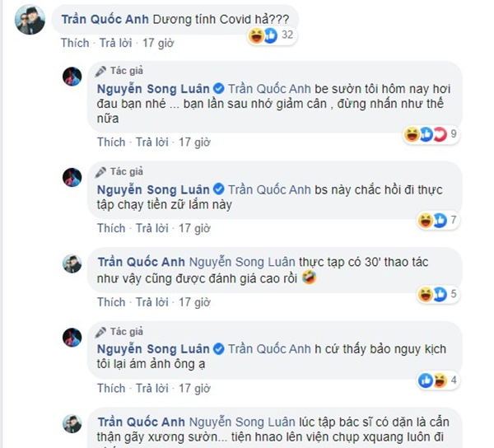This screenshot has width=494, height=448.
Task: Click the rolling-laugh emoji in the "đánh giá cao rồi" comment
Action: pyautogui.click(x=309, y=278)
